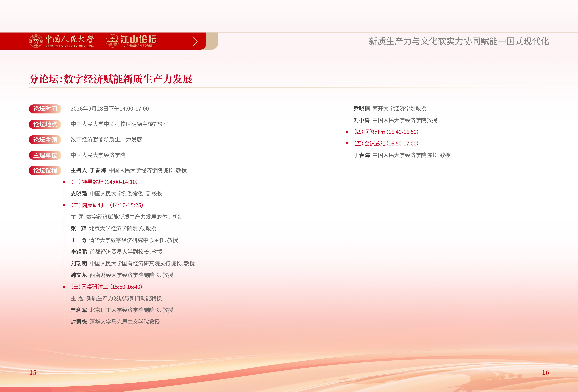Select the 论坛时间 red label badge
The height and width of the screenshot is (392, 578).
tap(45, 109)
